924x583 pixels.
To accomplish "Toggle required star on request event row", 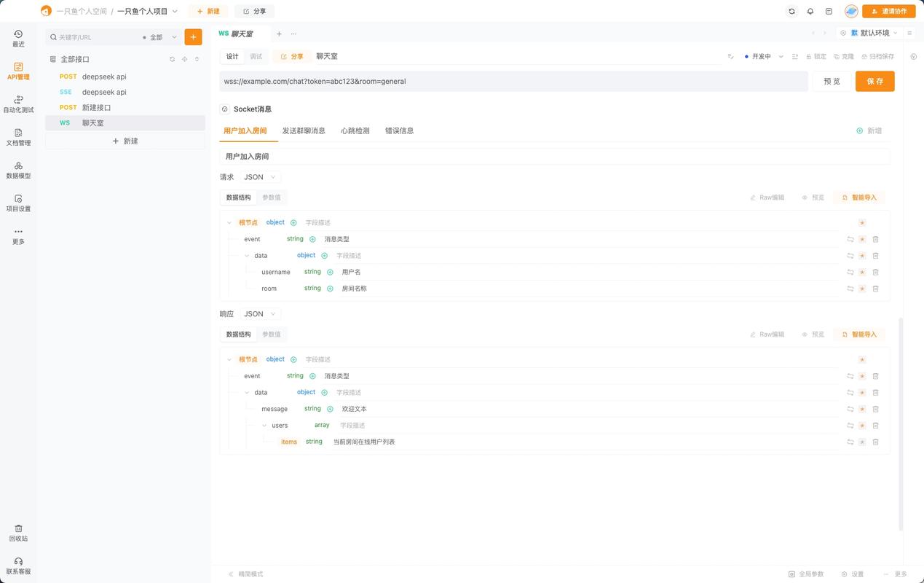I will (862, 239).
